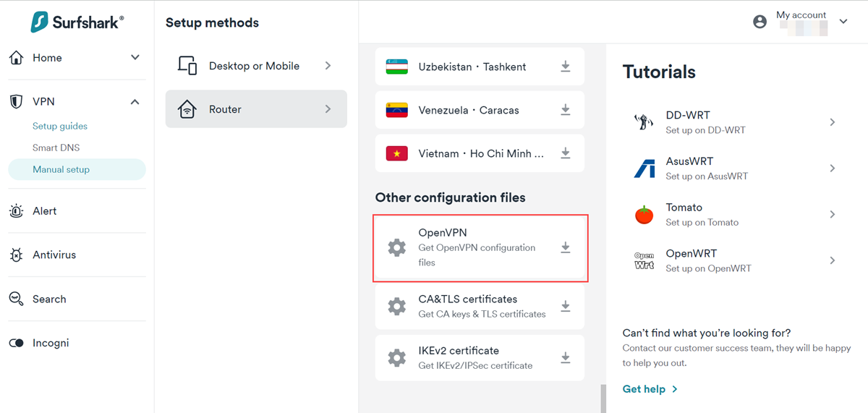The width and height of the screenshot is (868, 413).
Task: Collapse the VPN section chevron
Action: 135,102
